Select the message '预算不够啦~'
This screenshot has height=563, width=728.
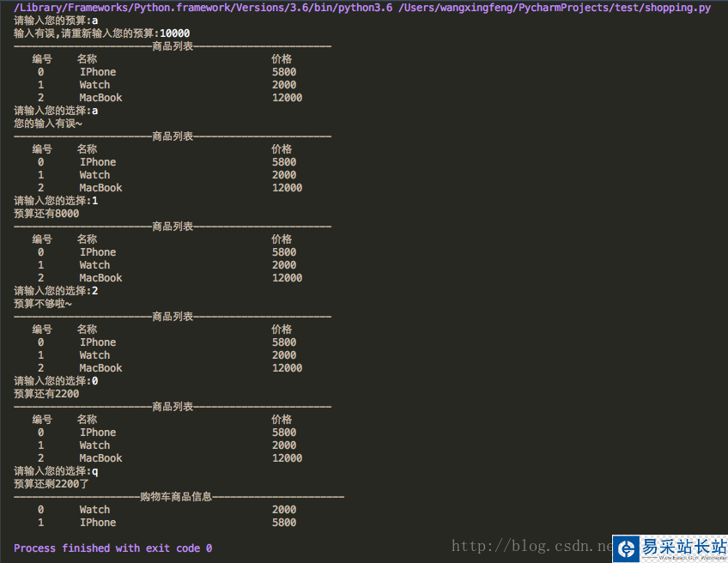pos(43,304)
